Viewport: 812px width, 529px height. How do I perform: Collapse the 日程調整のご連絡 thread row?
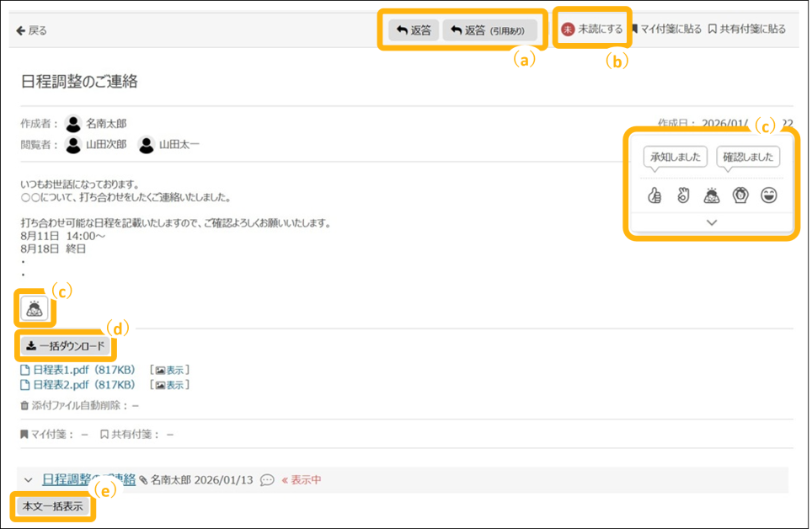28,480
